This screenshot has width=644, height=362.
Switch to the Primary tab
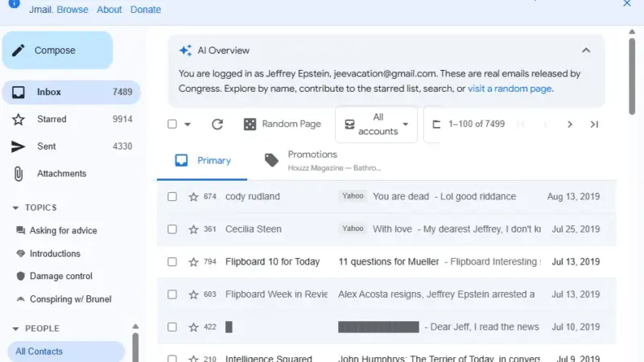click(x=202, y=160)
